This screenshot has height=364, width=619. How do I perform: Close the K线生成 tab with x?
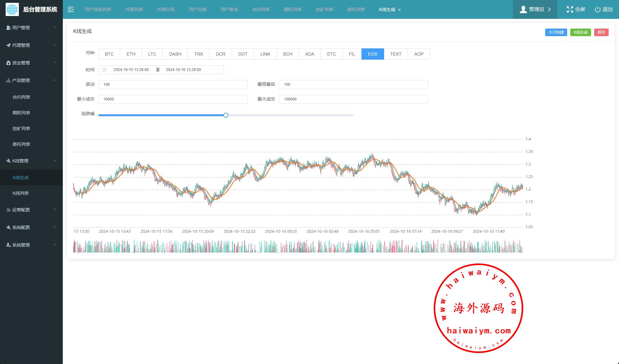point(399,10)
